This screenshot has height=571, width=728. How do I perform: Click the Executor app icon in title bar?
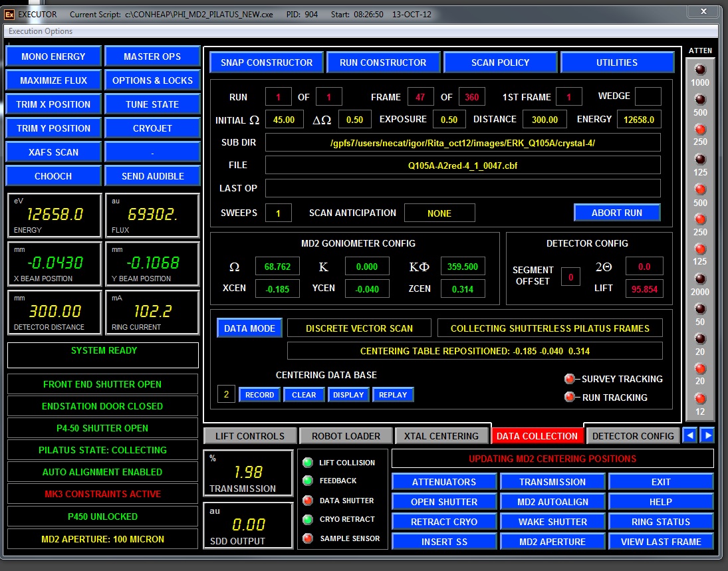point(9,14)
